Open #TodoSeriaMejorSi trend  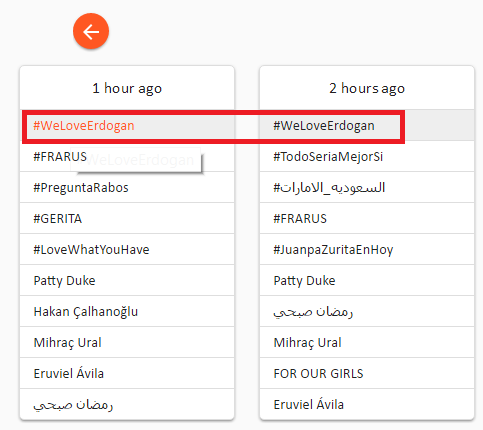pos(367,156)
